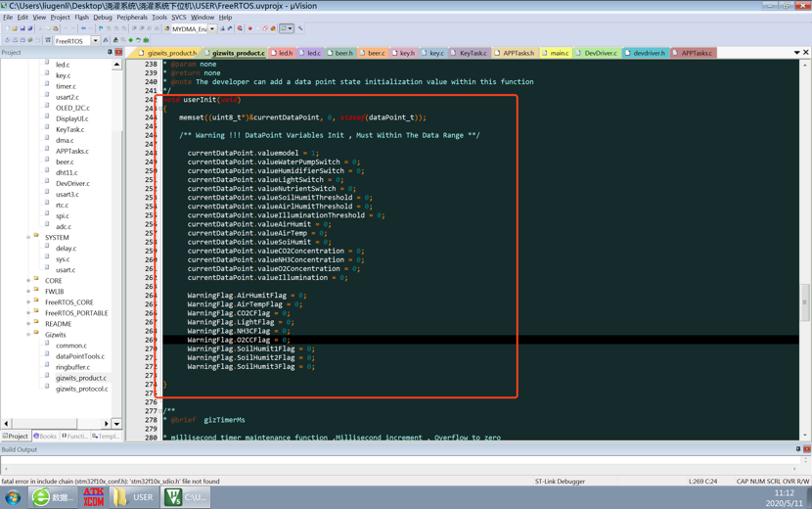Click the green diamond run-time environment icon
The image size is (812, 509).
130,40
